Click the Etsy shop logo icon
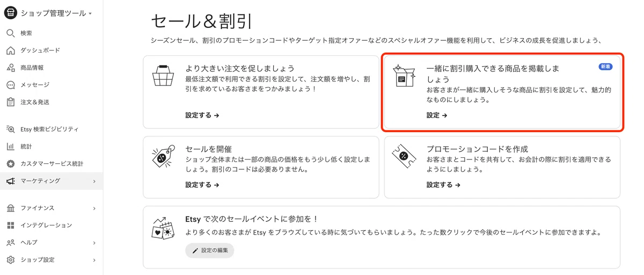 [x=11, y=13]
